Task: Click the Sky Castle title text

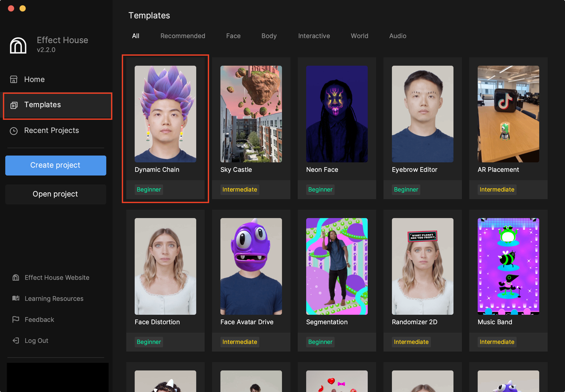Action: point(236,170)
